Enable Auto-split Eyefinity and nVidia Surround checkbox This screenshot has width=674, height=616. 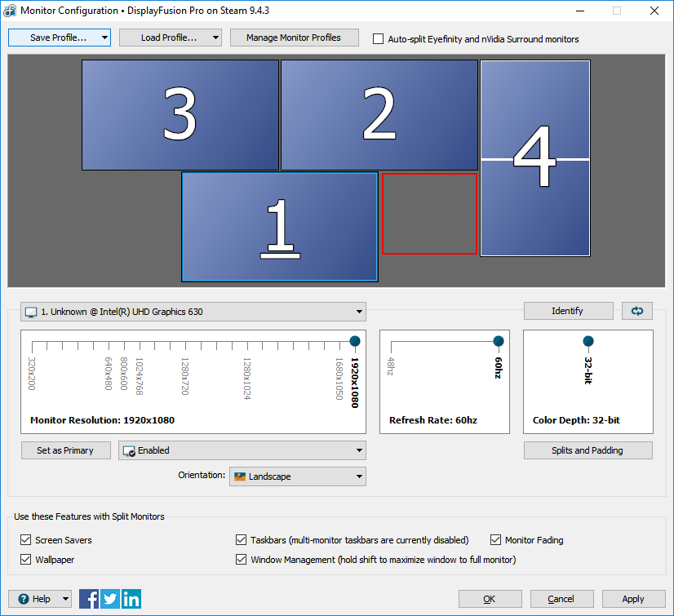coord(379,39)
